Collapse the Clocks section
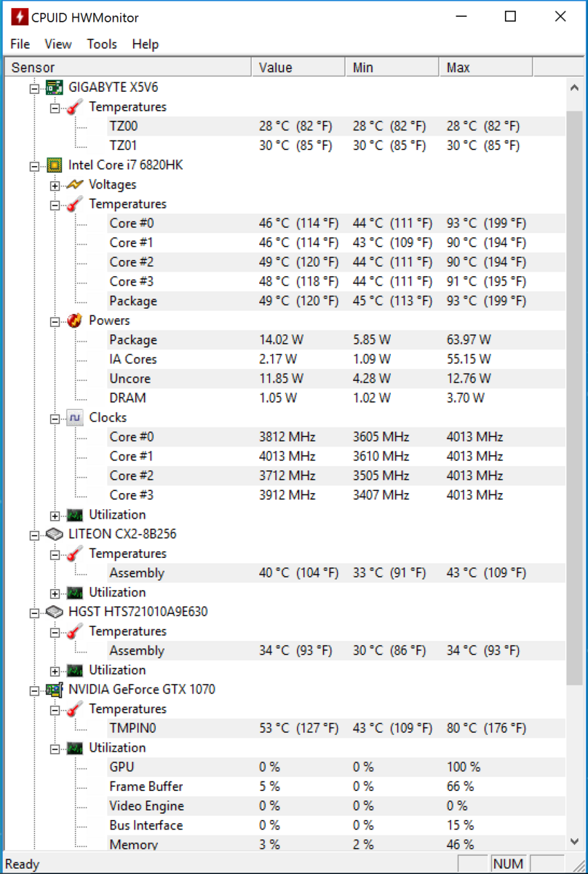Screen dimensions: 588x874 55,419
